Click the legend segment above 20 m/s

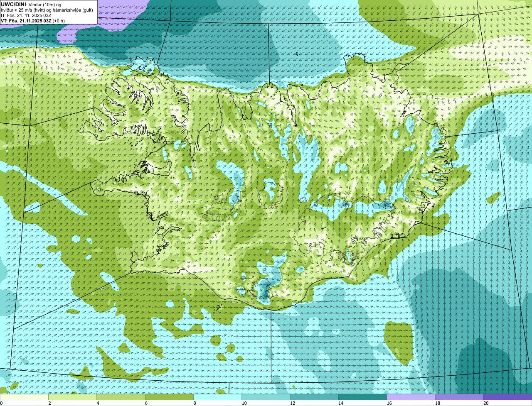508,397
